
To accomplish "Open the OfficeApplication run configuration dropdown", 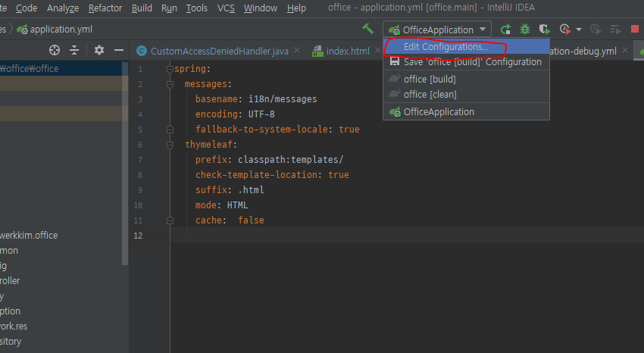I will point(437,30).
